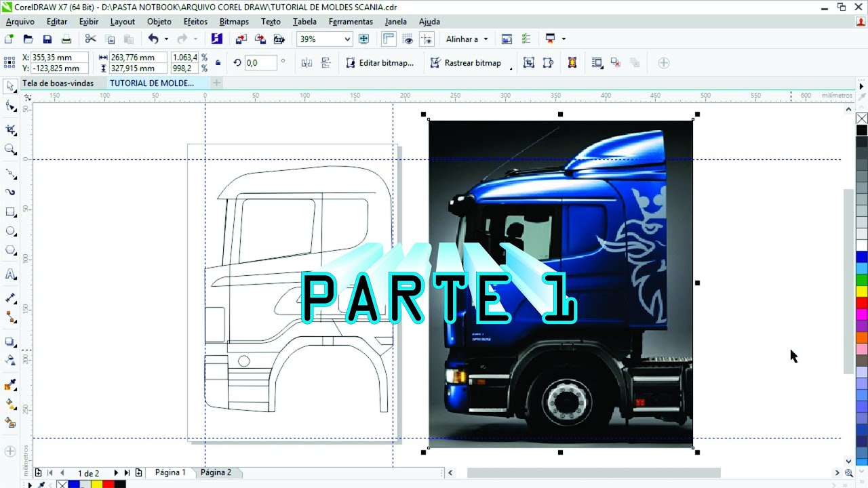Image resolution: width=868 pixels, height=488 pixels.
Task: Add a new document tab
Action: pos(216,83)
